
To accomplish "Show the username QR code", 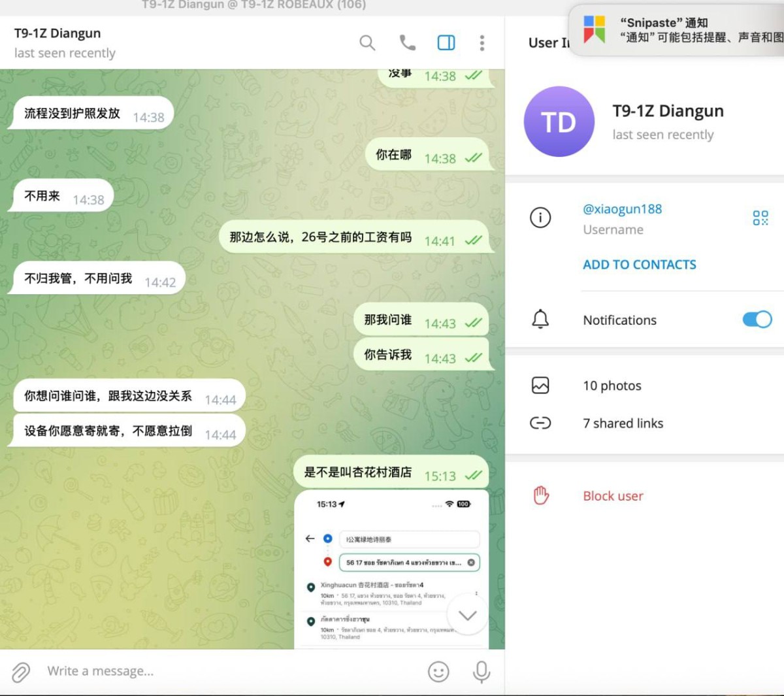I will (x=760, y=218).
